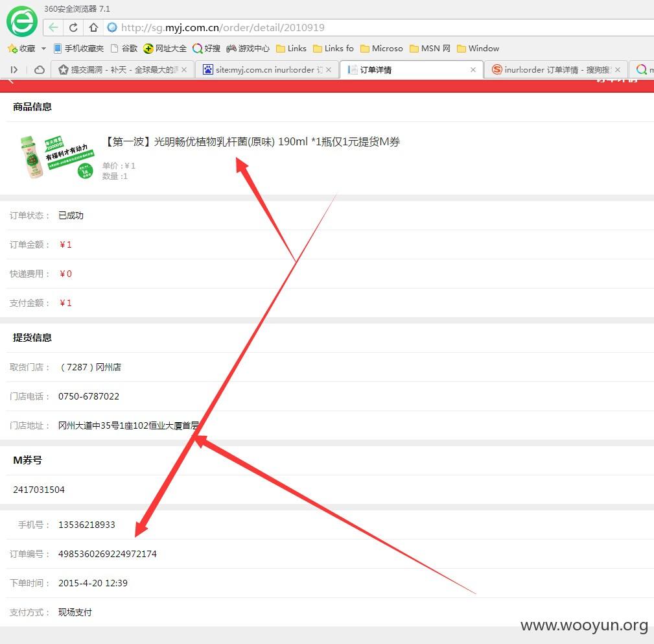Click the payment method value 现场支付

point(75,612)
